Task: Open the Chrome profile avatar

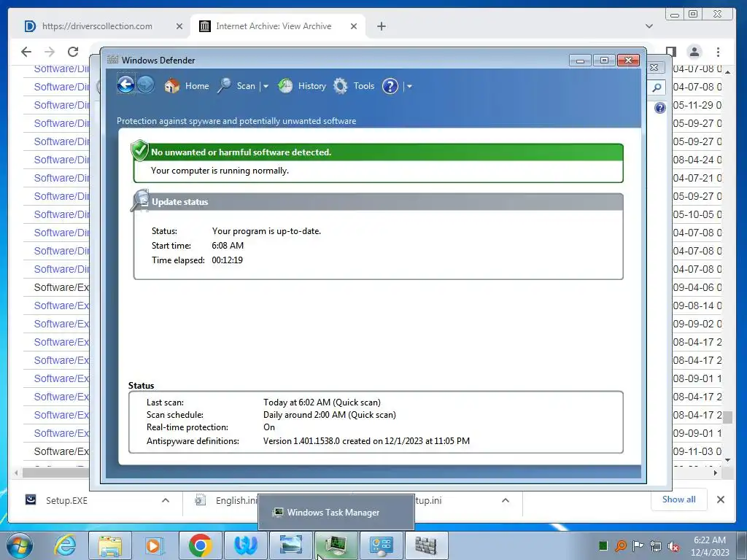Action: (694, 52)
